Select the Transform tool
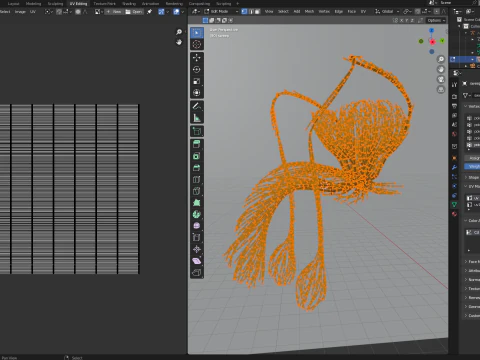The image size is (480, 360). tap(197, 93)
